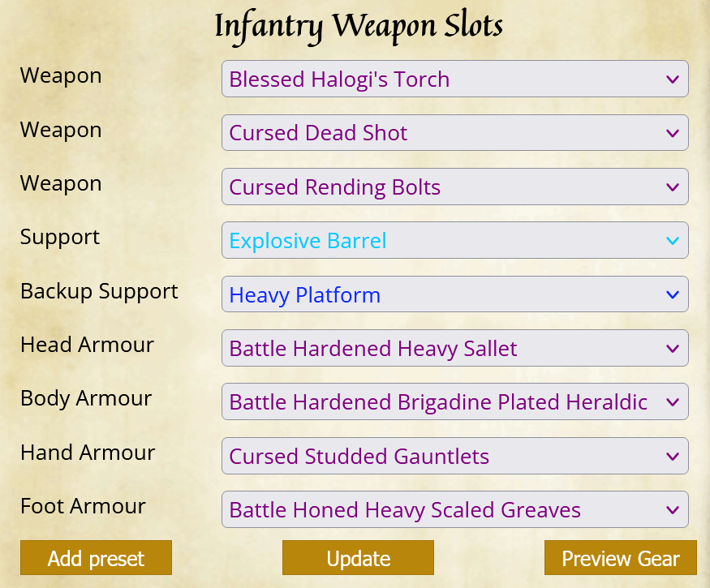This screenshot has width=710, height=588.
Task: Click the chevron on Cursed Dead Shot
Action: click(x=673, y=134)
